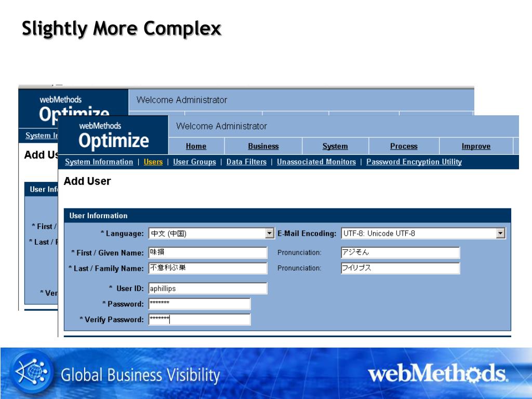The image size is (532, 399).
Task: Click the Add User heading in front window
Action: (87, 181)
